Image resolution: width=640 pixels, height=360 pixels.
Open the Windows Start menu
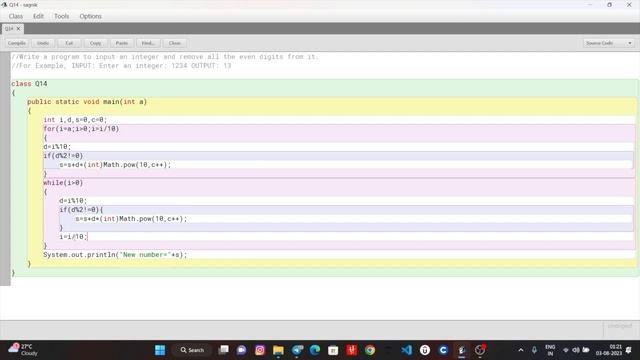coord(160,350)
